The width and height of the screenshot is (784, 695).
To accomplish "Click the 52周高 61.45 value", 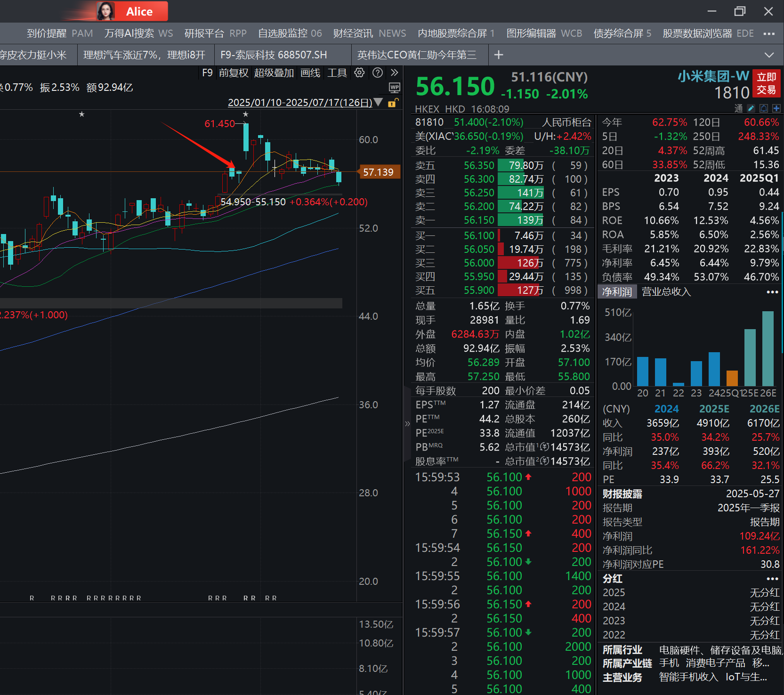I will click(766, 151).
